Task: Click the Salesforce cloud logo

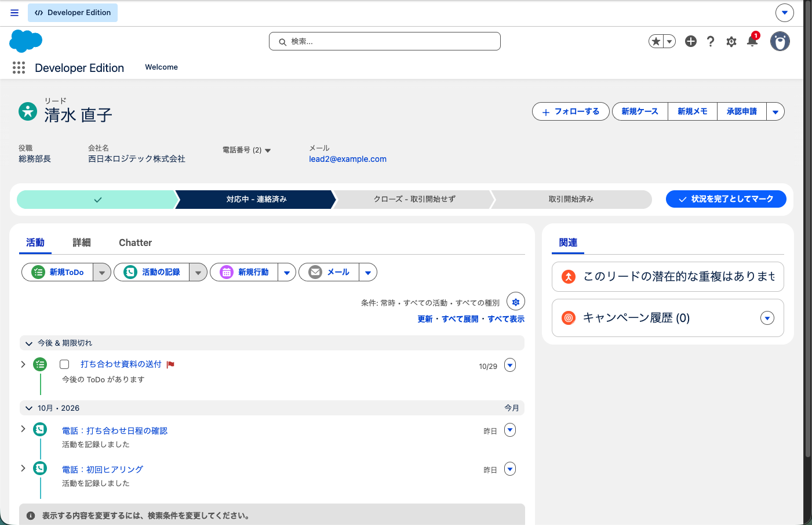Action: (x=26, y=41)
